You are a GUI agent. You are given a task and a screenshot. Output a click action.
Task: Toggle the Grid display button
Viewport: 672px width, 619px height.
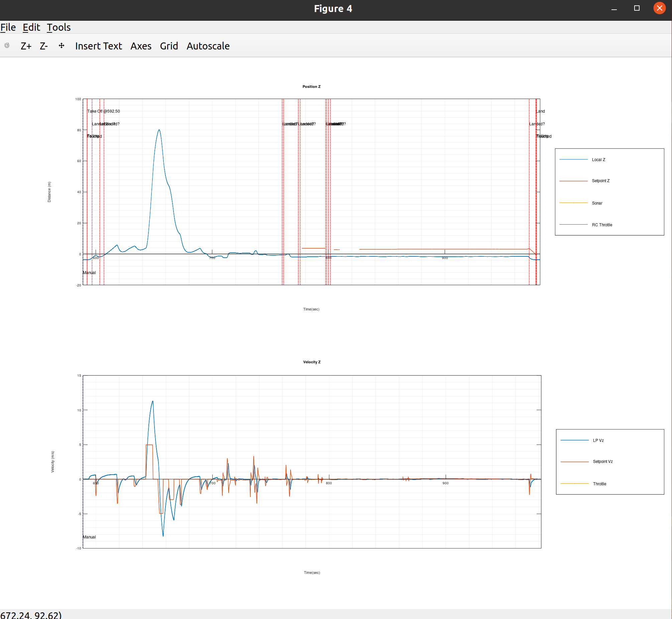click(169, 46)
